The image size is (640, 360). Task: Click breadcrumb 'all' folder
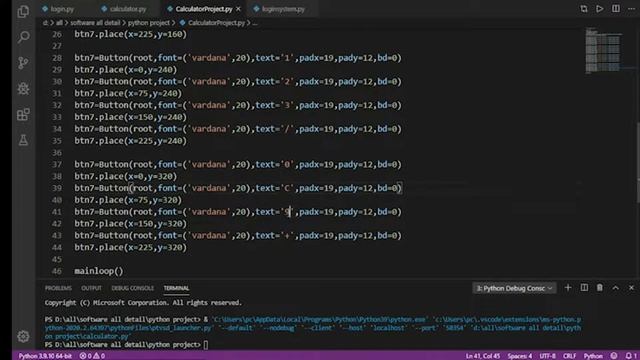[59, 23]
